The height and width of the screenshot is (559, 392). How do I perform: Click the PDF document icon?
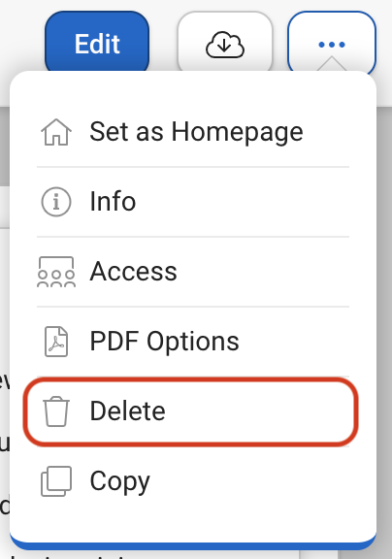click(x=56, y=342)
